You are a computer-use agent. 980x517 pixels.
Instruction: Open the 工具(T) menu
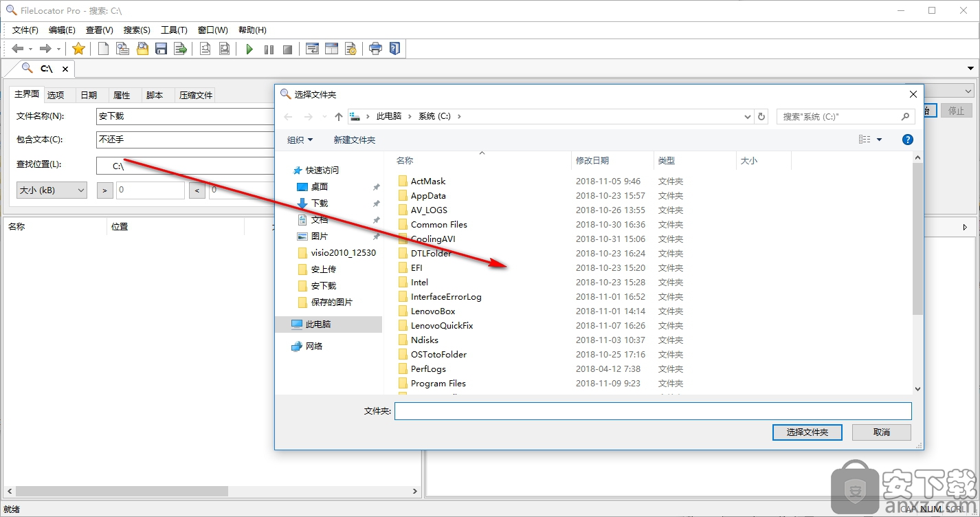(x=174, y=30)
